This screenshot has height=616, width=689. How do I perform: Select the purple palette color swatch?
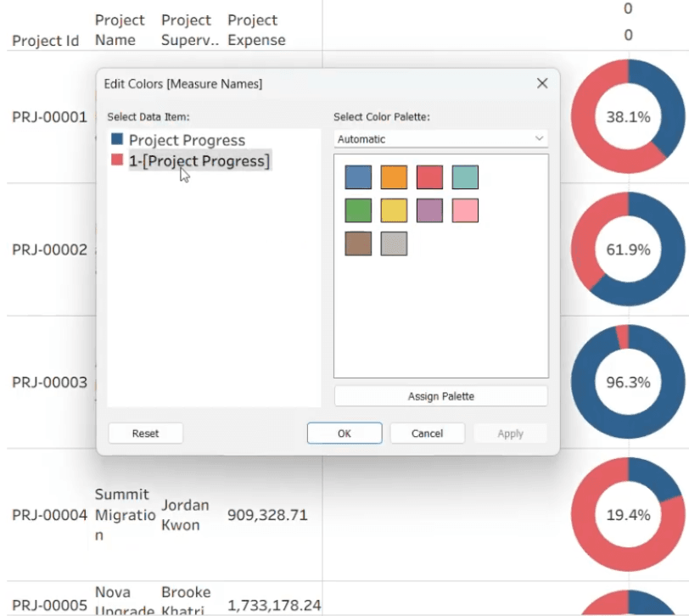pyautogui.click(x=429, y=210)
